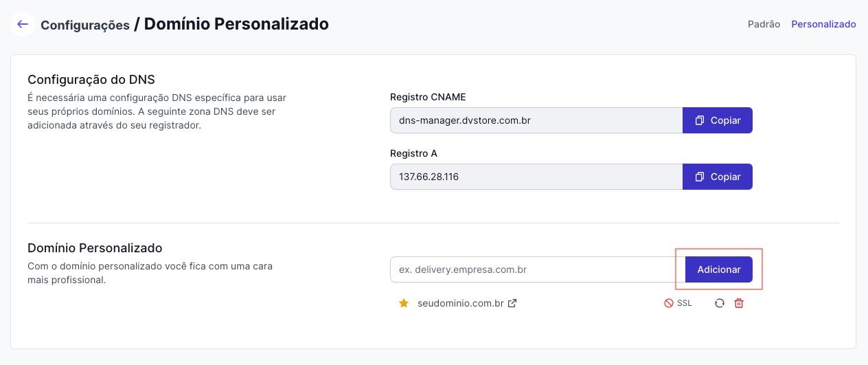This screenshot has width=868, height=365.
Task: Click the star icon beside seudominio.com.br
Action: click(404, 303)
